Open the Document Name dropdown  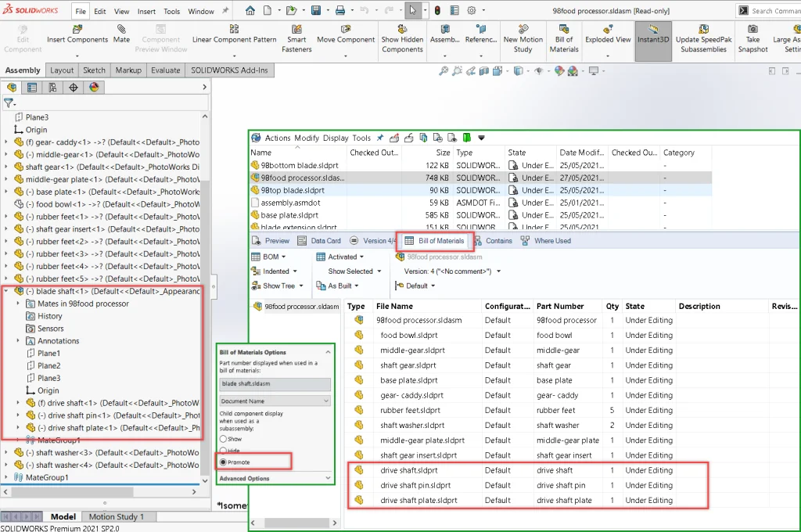tap(275, 401)
